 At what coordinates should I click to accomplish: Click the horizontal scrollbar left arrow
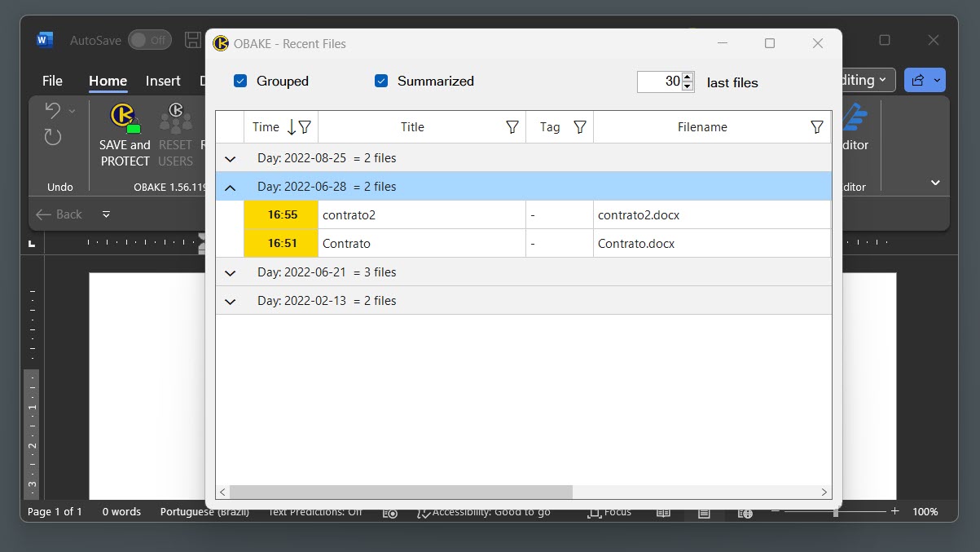tap(223, 492)
